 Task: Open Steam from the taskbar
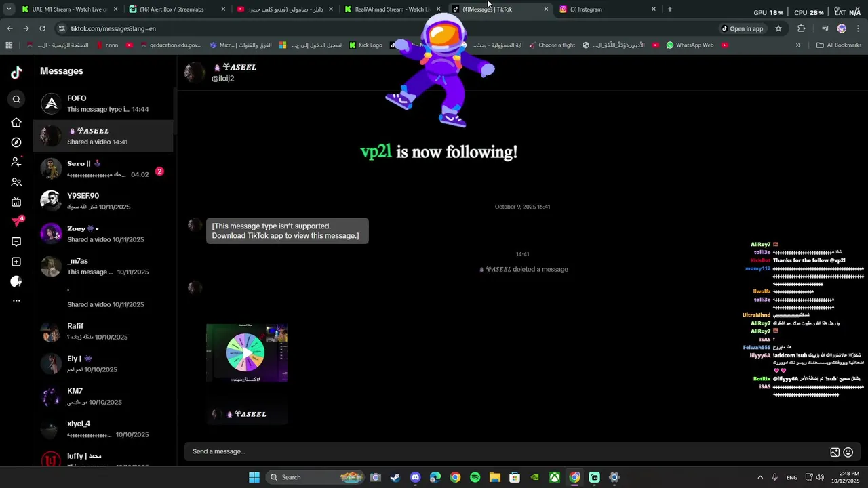(x=395, y=477)
